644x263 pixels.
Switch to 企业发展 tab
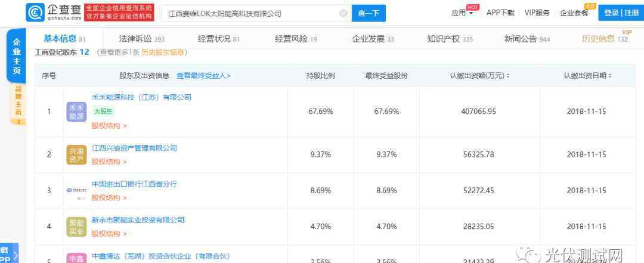pos(373,39)
